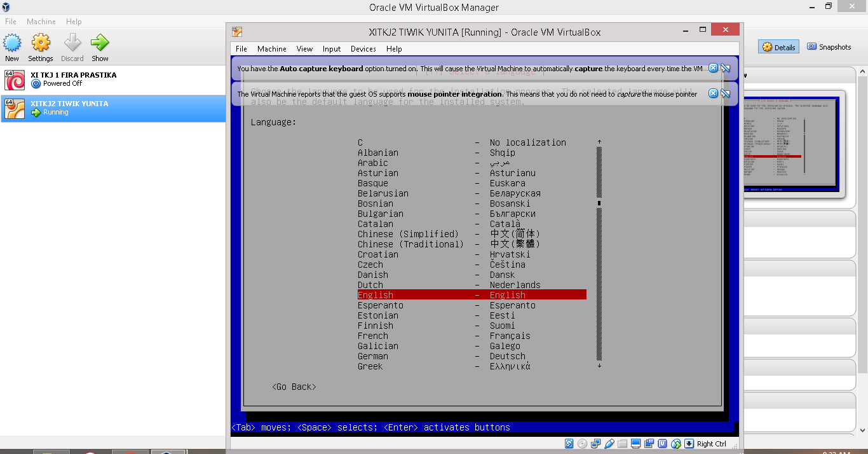Image resolution: width=868 pixels, height=454 pixels.
Task: Click the hard disk activity status icon
Action: pyautogui.click(x=569, y=444)
